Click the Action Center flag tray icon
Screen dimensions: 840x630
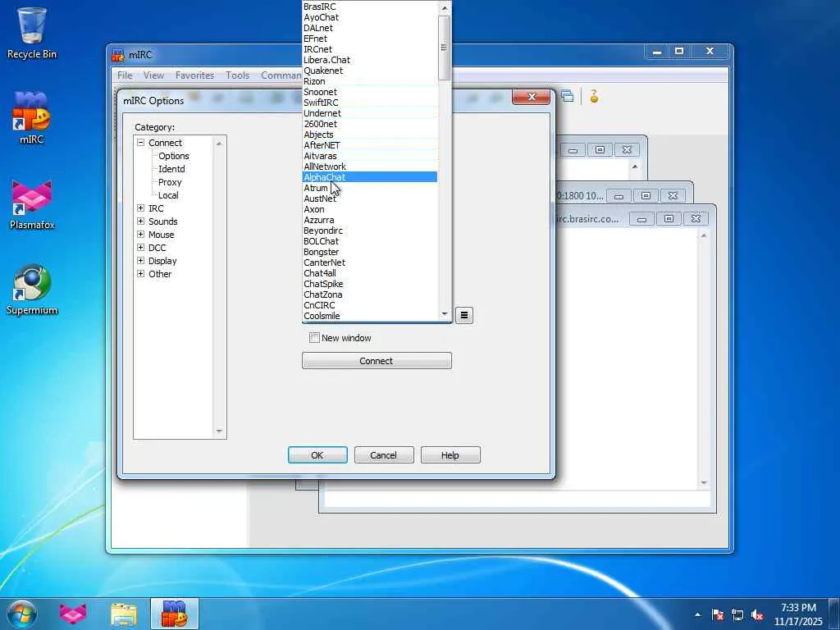[718, 614]
